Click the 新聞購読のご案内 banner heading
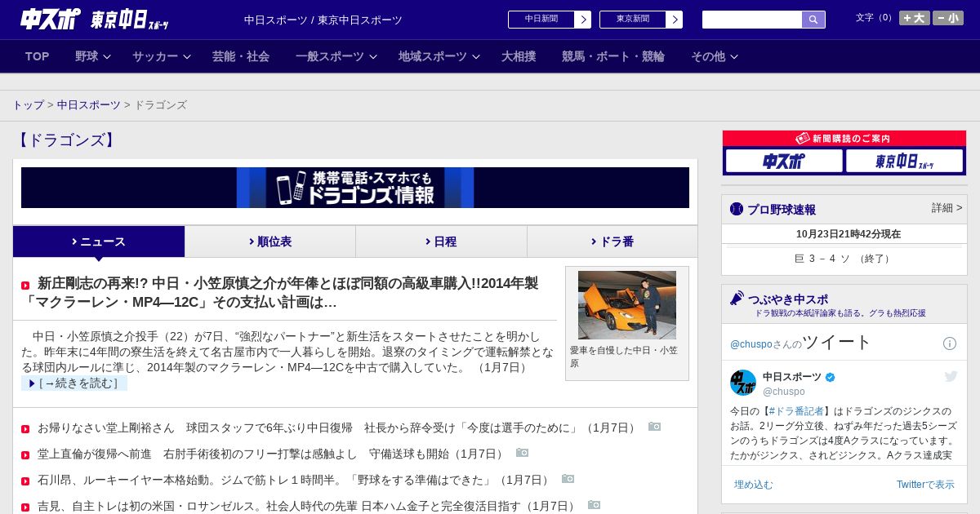This screenshot has width=980, height=514. pyautogui.click(x=844, y=139)
